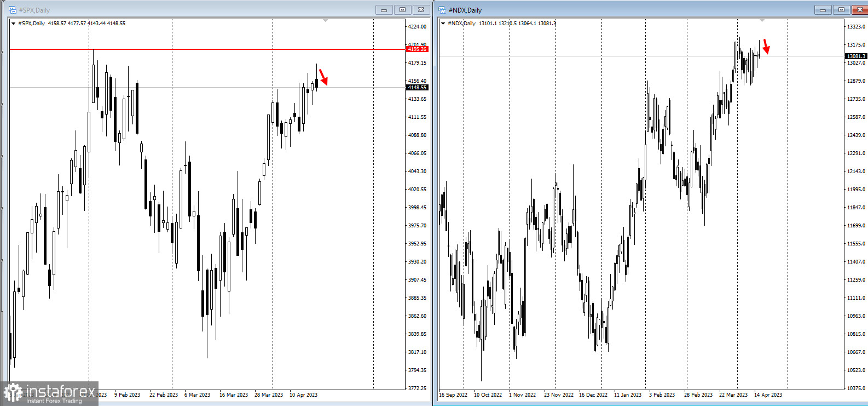Click the 6 Mar 2023 date label
Screen dimensions: 868x406
pos(197,395)
